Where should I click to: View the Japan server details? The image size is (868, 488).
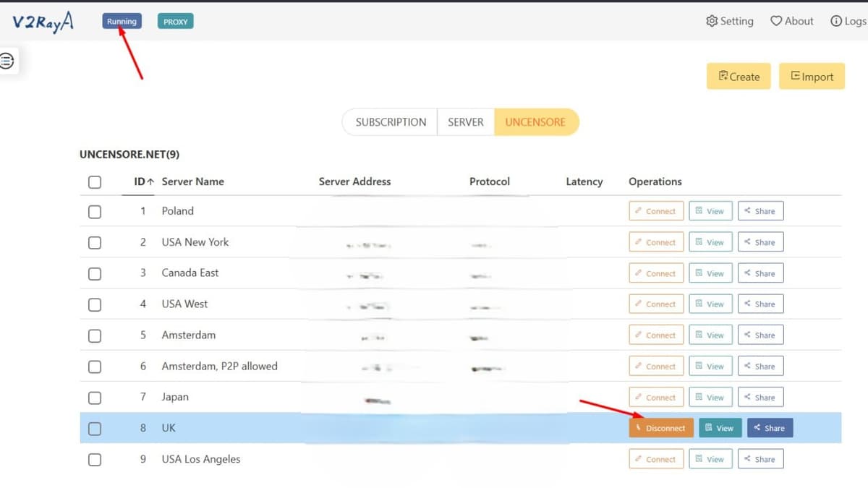coord(710,398)
